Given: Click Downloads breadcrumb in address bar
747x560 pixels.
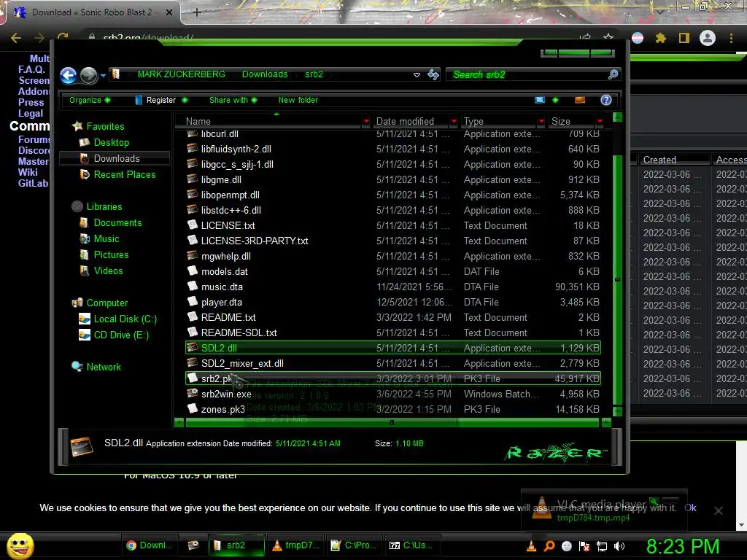Looking at the screenshot, I should tap(265, 74).
